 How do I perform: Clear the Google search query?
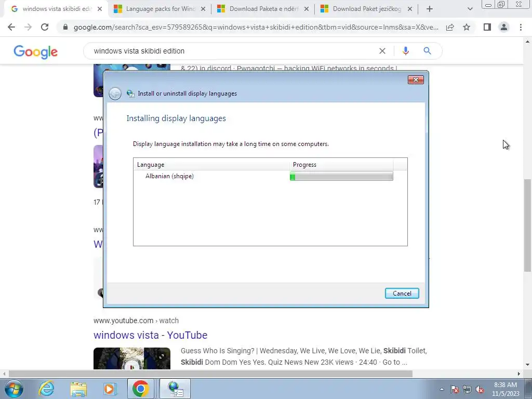[382, 51]
